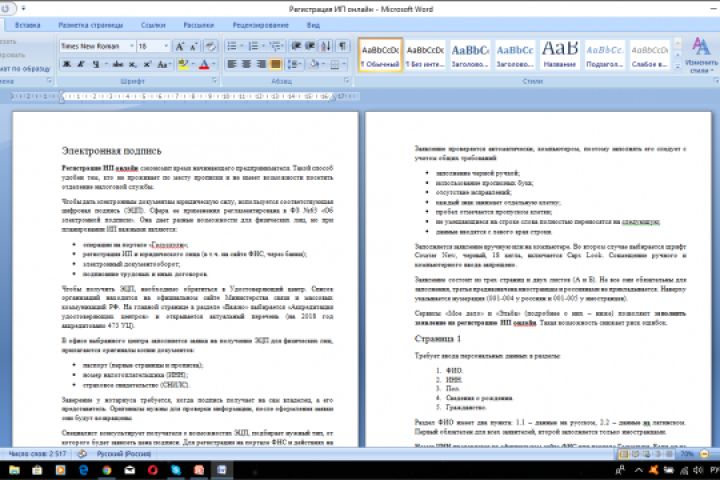
Task: Open the Mailings (Рассылки) tab
Action: click(x=198, y=25)
